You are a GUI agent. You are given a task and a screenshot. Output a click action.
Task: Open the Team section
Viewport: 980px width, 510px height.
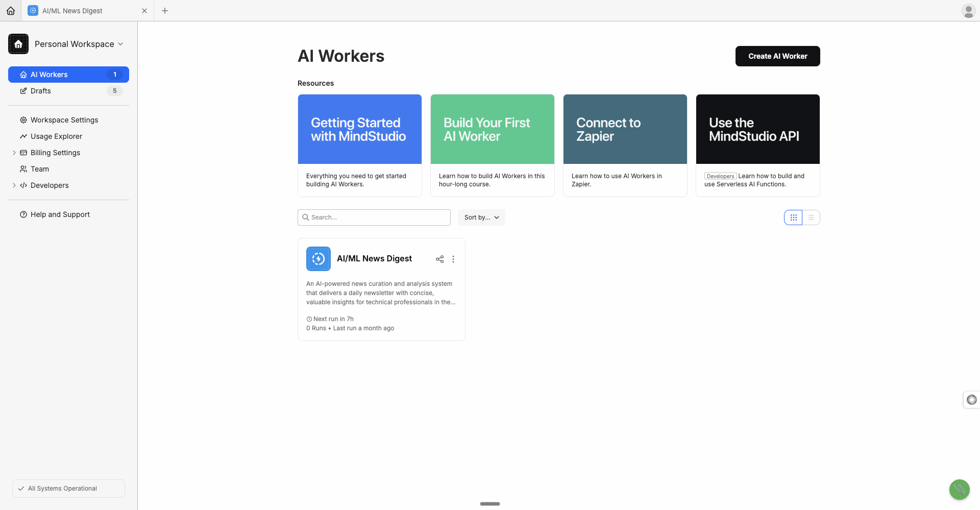[x=39, y=169]
